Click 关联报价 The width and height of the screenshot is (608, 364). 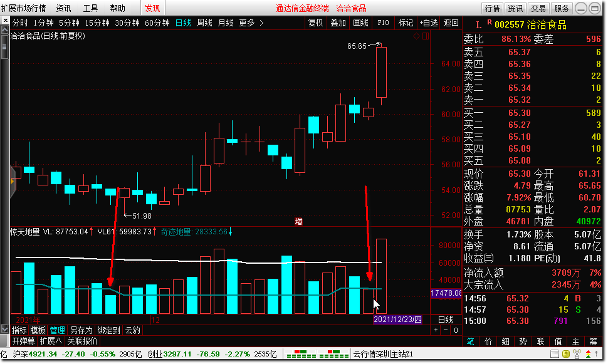tap(82, 341)
